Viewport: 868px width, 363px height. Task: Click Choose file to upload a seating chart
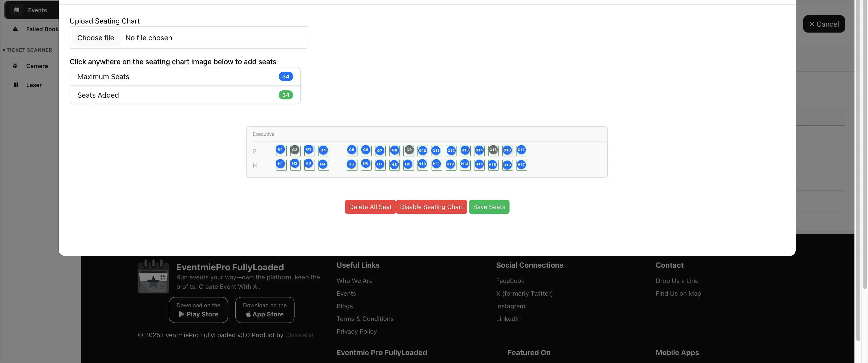click(95, 38)
